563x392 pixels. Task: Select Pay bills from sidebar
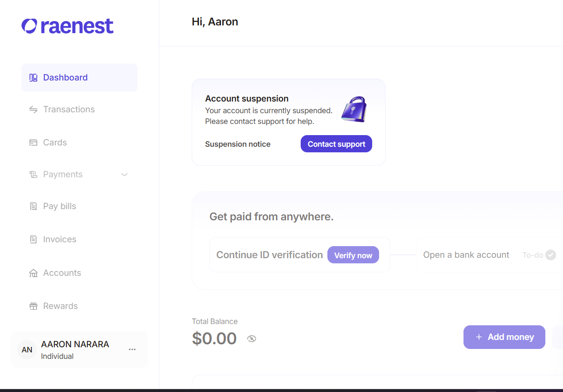coord(79,207)
